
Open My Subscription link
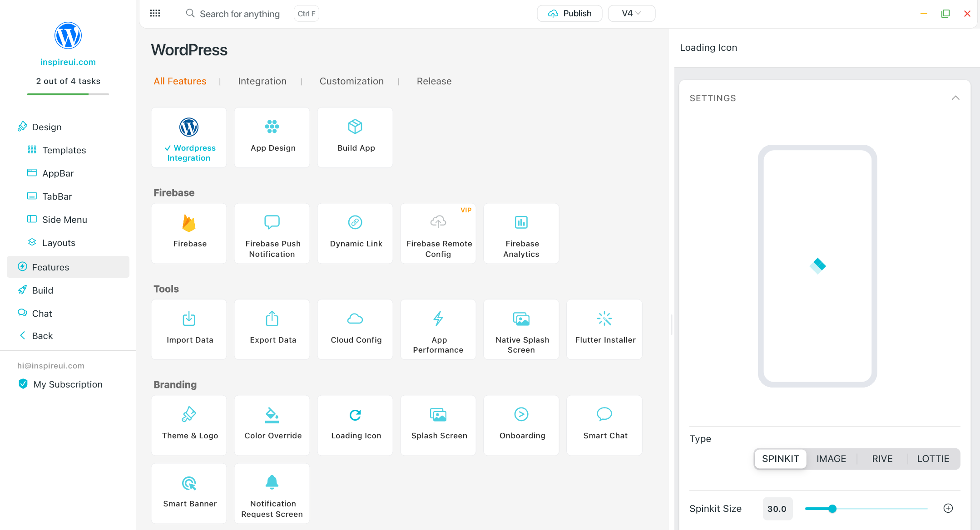pos(68,384)
